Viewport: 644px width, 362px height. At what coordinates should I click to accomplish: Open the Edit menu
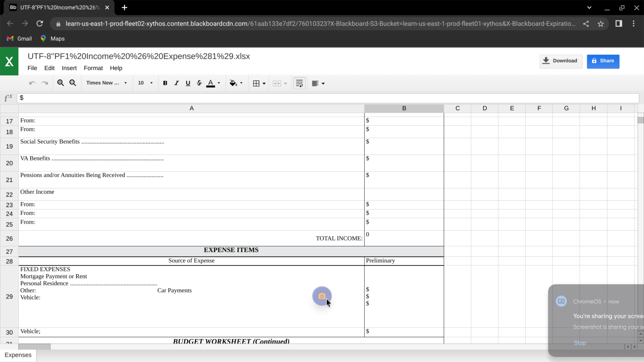(x=49, y=68)
